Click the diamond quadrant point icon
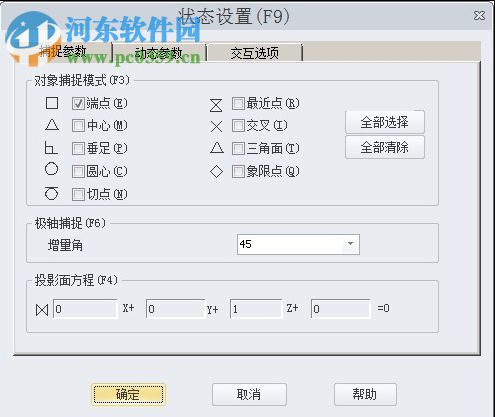Viewport: 495px width, 417px height. [x=216, y=172]
